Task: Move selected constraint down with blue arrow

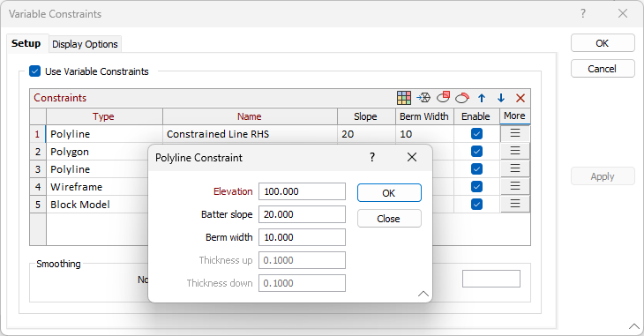Action: [501, 98]
